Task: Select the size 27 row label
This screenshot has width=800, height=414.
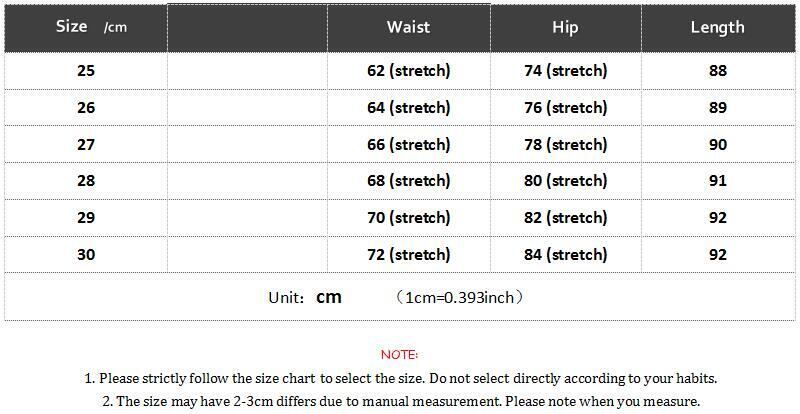Action: pos(86,145)
